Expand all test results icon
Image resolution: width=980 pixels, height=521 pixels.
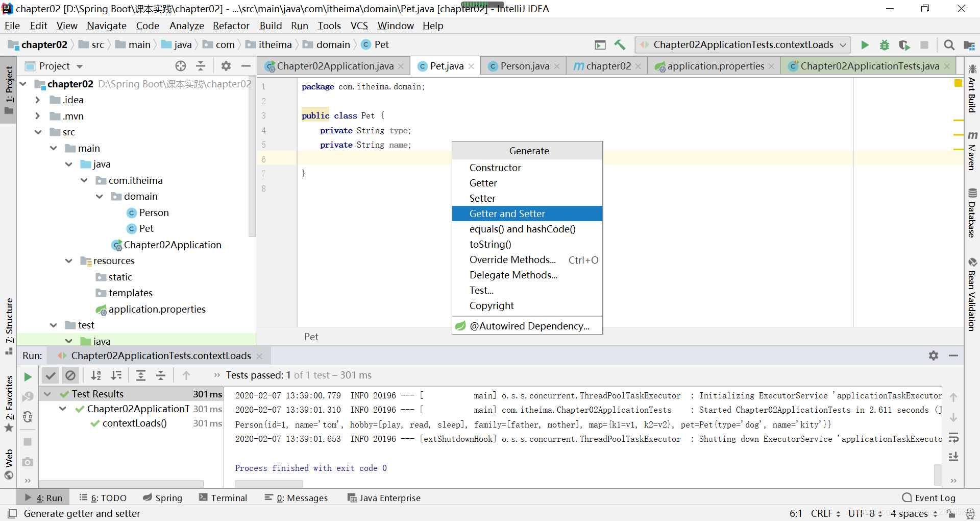[141, 375]
